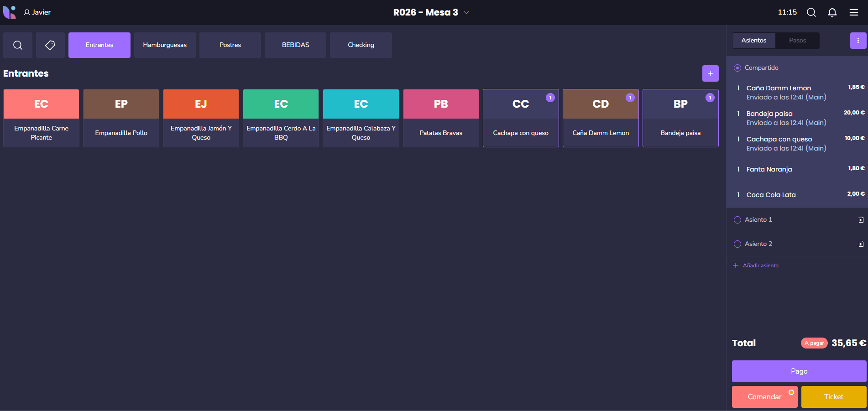Switch to the Pasos tab
Viewport: 868px width, 411px height.
point(797,41)
